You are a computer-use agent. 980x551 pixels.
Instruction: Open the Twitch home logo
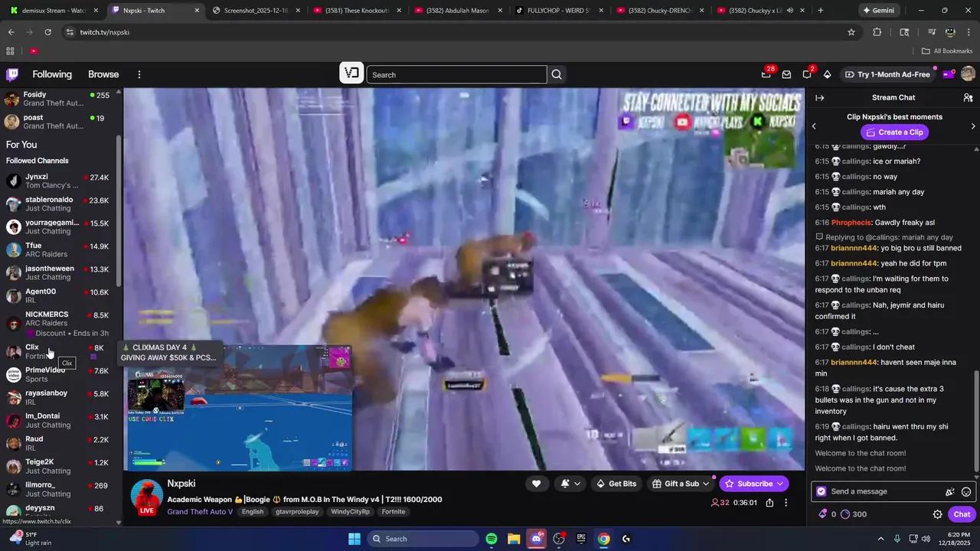(x=12, y=74)
